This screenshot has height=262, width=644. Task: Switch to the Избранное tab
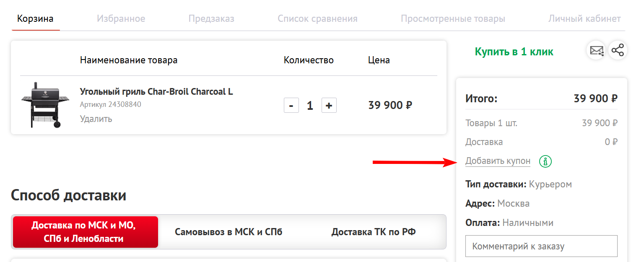click(x=121, y=19)
